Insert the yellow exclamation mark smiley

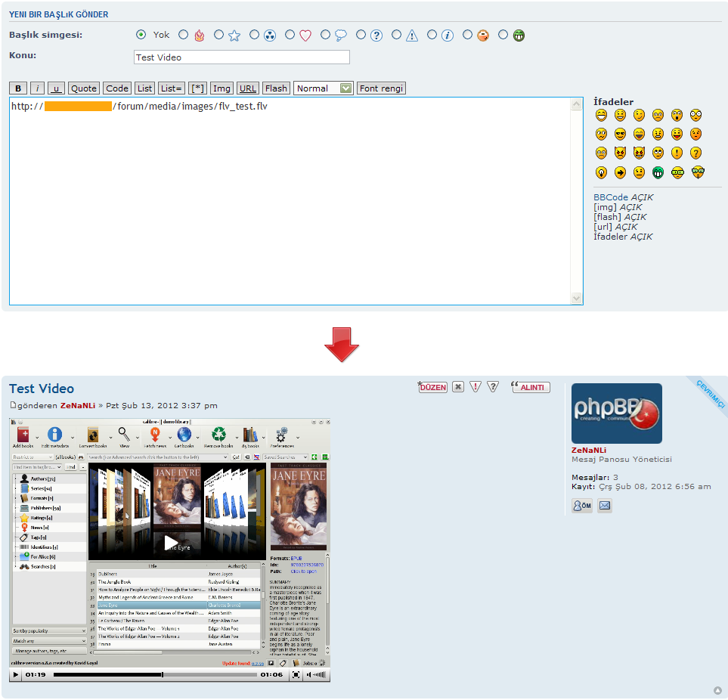(677, 153)
